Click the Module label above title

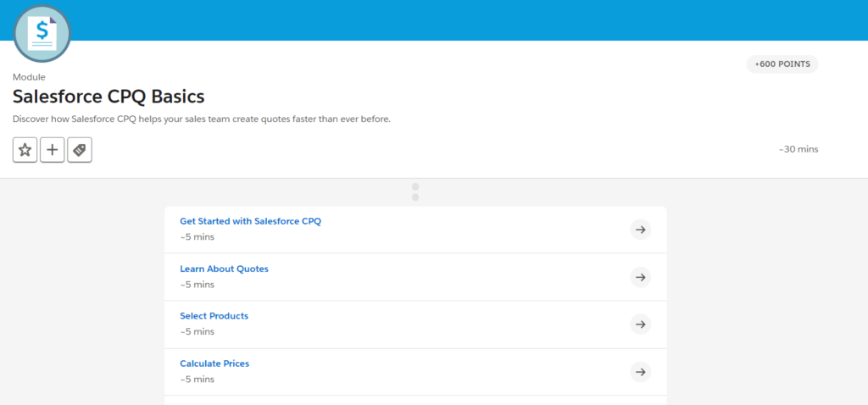(x=29, y=77)
